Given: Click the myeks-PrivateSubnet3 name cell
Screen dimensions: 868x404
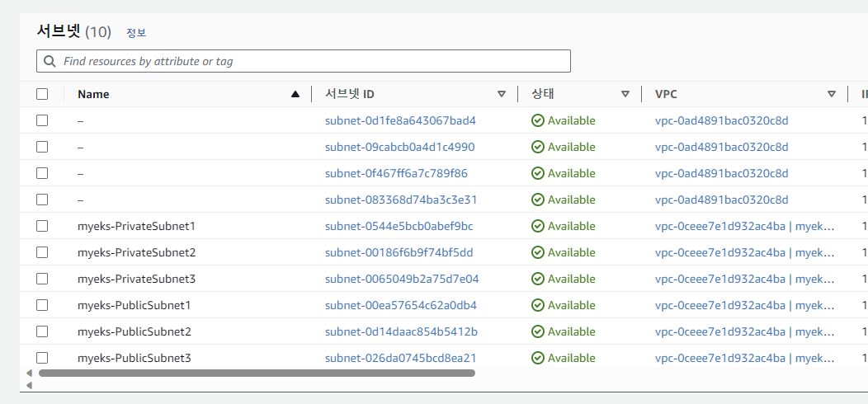Looking at the screenshot, I should point(136,279).
